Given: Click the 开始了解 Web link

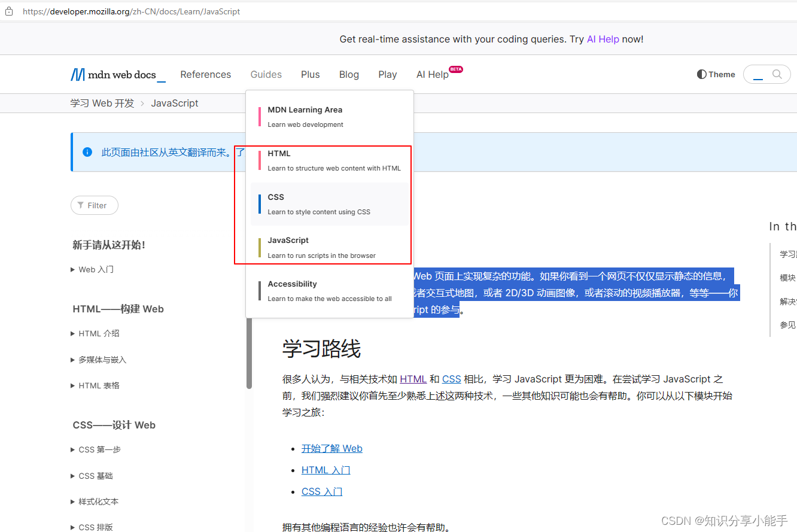Looking at the screenshot, I should click(x=332, y=448).
